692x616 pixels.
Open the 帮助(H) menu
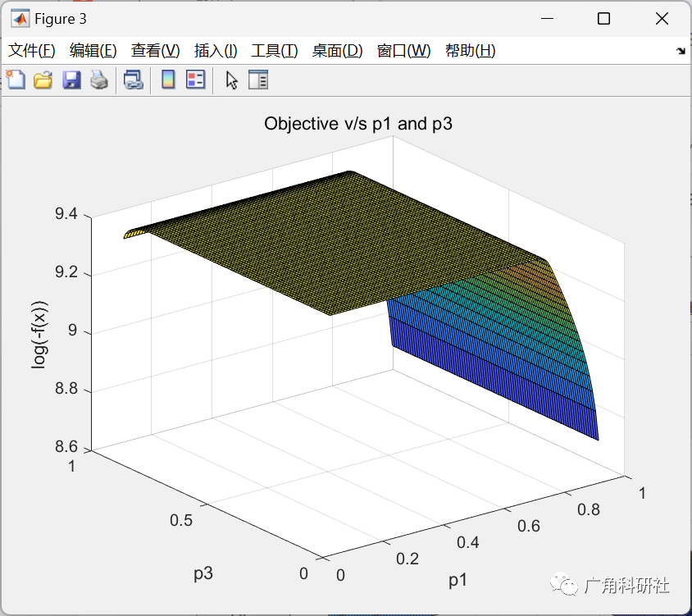(471, 50)
